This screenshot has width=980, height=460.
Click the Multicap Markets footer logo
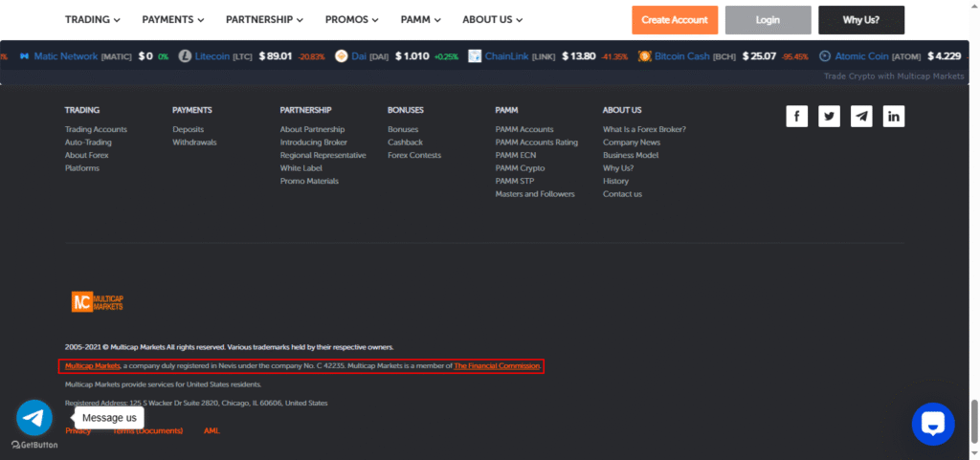(98, 301)
